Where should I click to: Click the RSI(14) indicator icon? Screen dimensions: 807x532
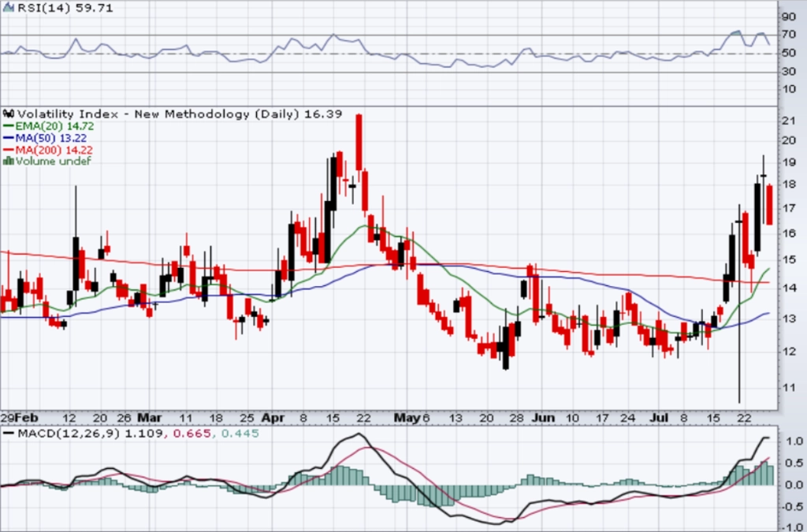[x=9, y=8]
